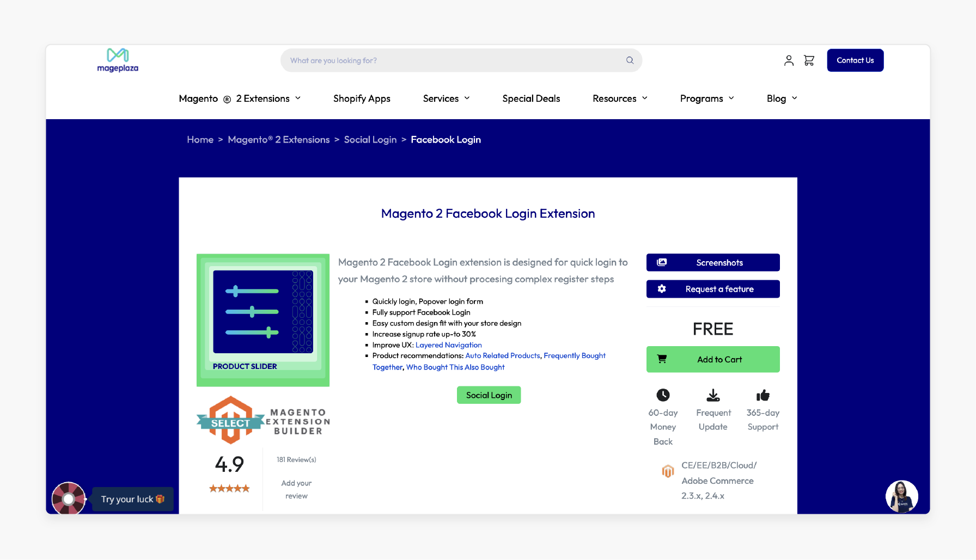Open Social Login breadcrumb link
The image size is (976, 560).
370,140
